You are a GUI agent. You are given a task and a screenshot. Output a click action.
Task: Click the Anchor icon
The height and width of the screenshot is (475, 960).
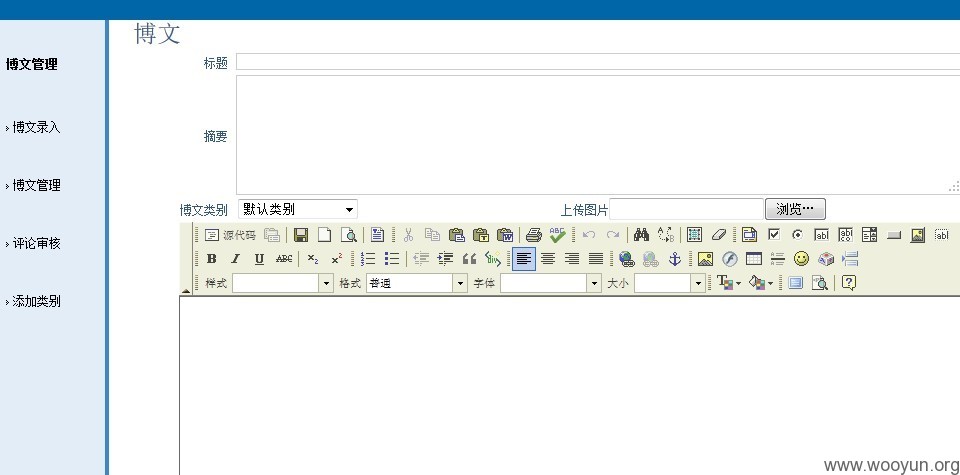coord(674,259)
